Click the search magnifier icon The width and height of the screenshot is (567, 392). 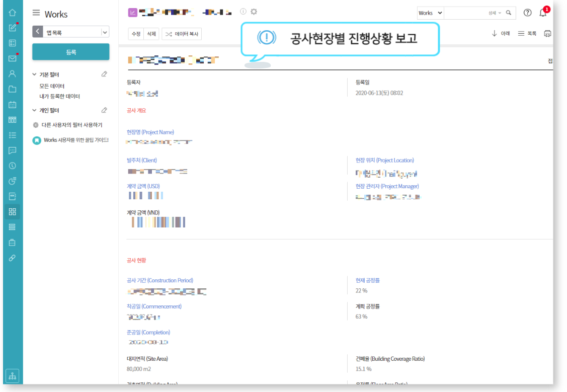tap(509, 13)
